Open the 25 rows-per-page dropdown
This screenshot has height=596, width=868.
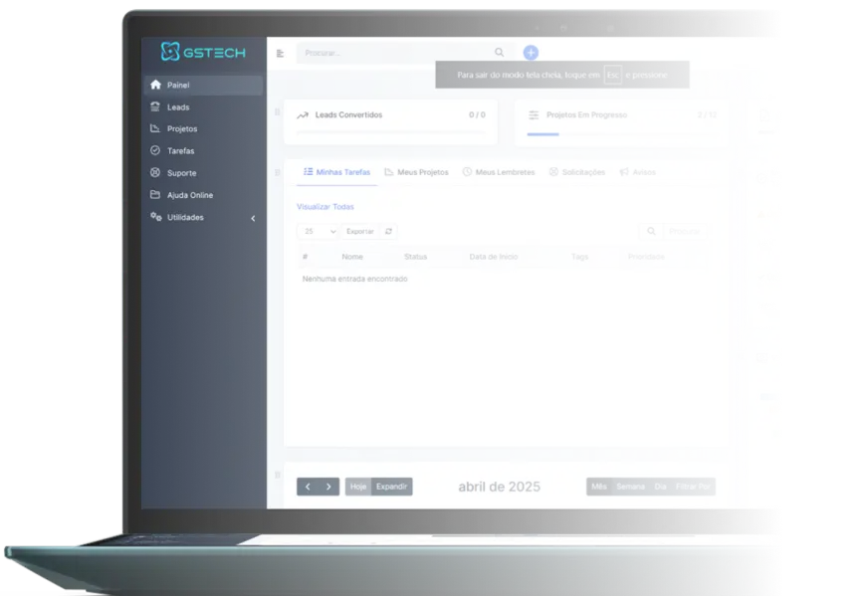(x=318, y=231)
